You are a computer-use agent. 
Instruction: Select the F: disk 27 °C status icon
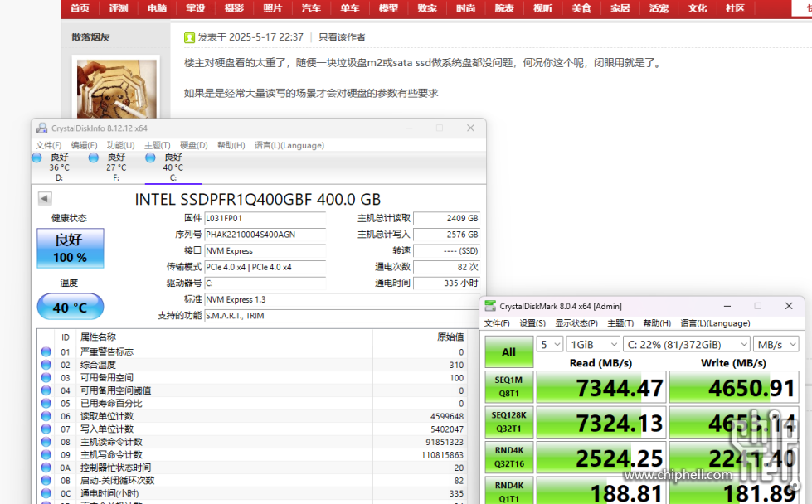[93, 157]
